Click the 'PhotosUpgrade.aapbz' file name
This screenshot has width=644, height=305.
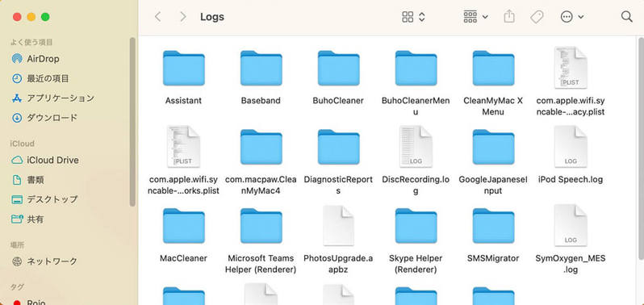pyautogui.click(x=338, y=264)
